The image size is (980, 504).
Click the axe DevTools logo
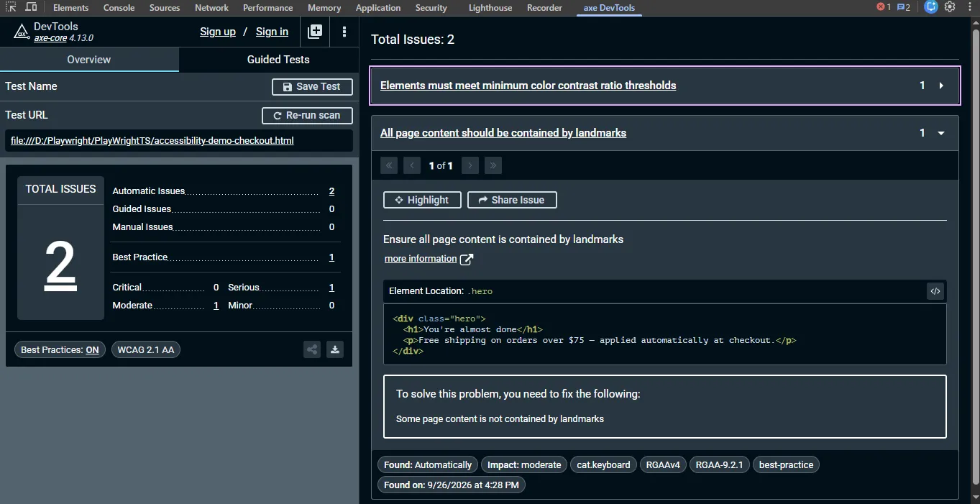coord(21,32)
